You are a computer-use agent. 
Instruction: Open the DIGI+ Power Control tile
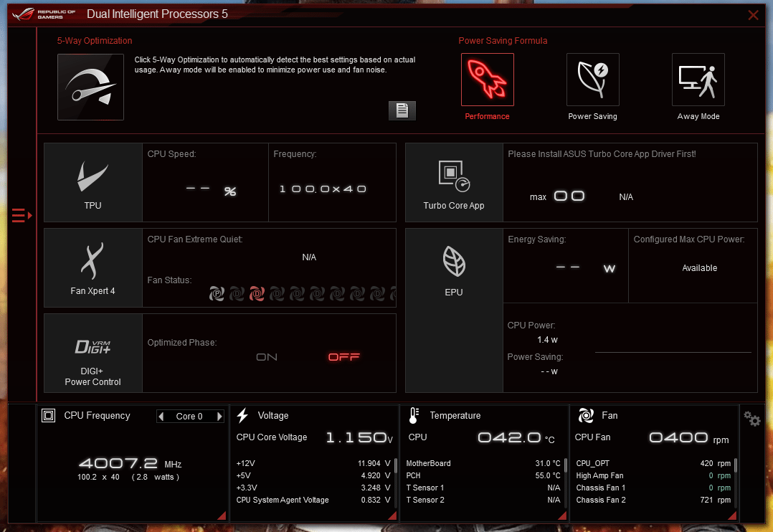click(93, 353)
